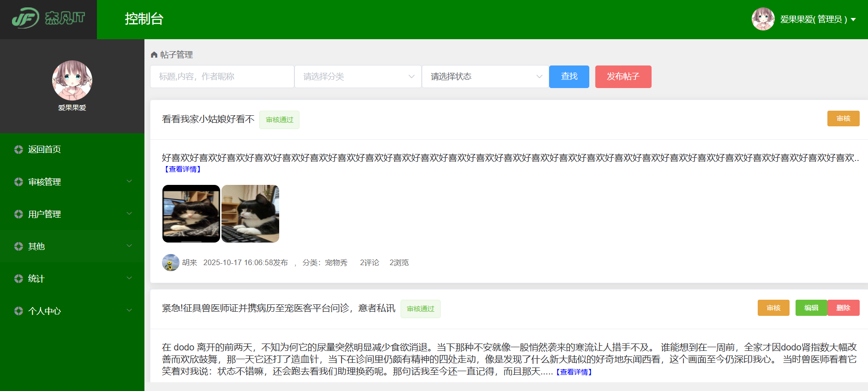Click the 2评论 count

click(x=370, y=263)
